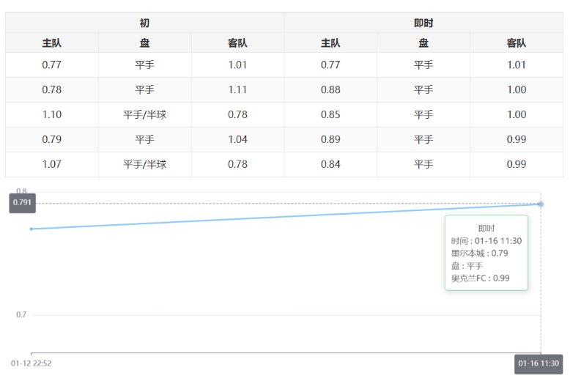Click the chart's starting data point

[x=31, y=229]
